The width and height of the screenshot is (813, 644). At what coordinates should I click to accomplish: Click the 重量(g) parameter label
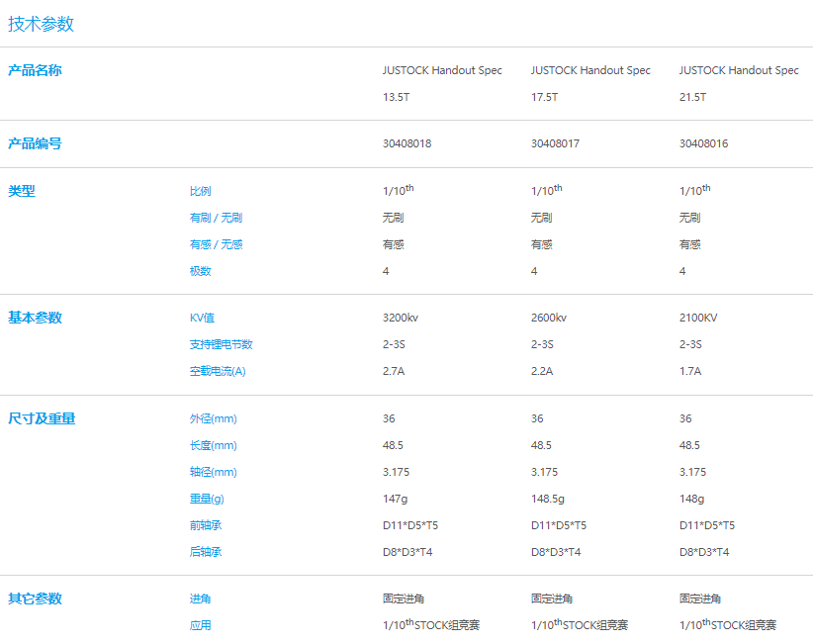click(207, 499)
